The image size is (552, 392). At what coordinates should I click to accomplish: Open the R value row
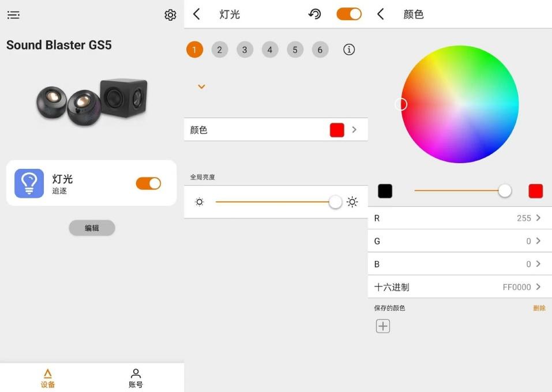(459, 218)
